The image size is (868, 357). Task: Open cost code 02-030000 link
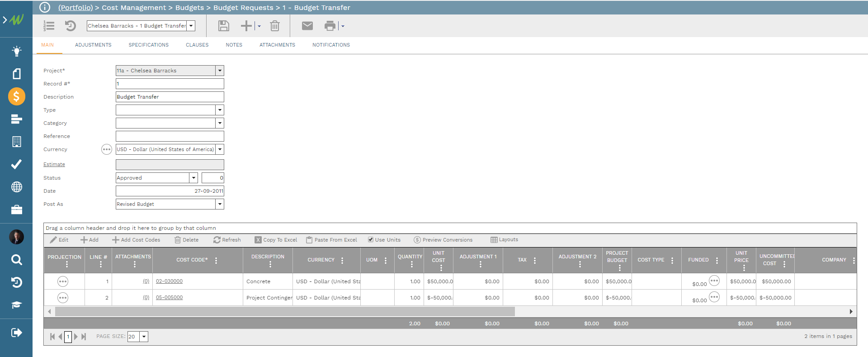click(x=169, y=281)
